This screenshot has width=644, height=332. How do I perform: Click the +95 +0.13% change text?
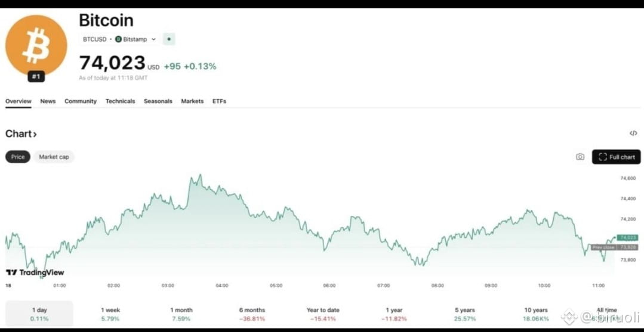190,67
